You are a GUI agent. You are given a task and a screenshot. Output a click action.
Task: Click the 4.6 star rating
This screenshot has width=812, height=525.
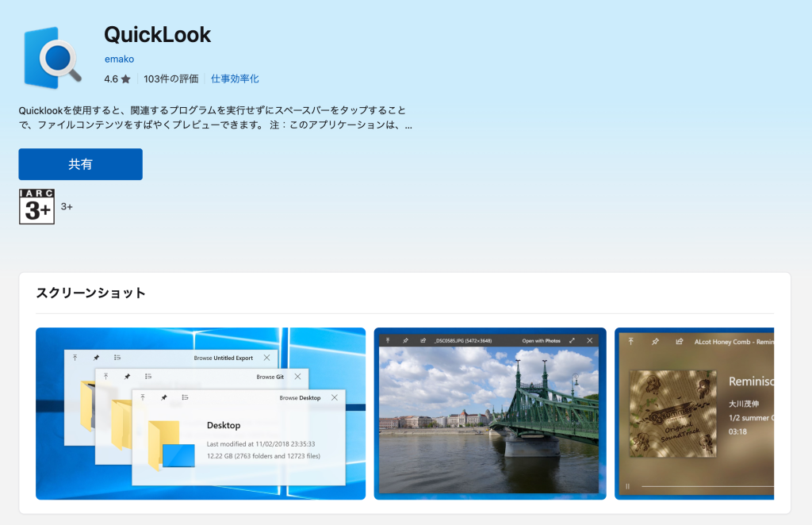(117, 79)
